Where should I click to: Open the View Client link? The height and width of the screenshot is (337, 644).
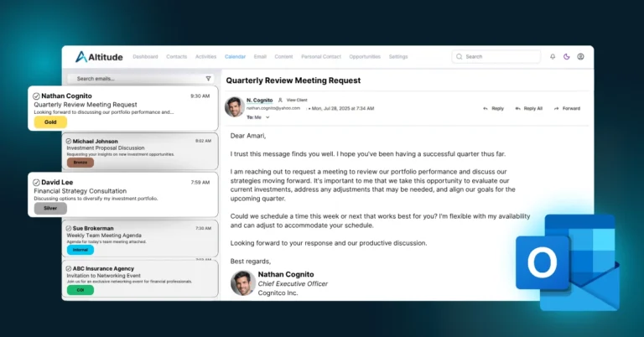point(297,100)
